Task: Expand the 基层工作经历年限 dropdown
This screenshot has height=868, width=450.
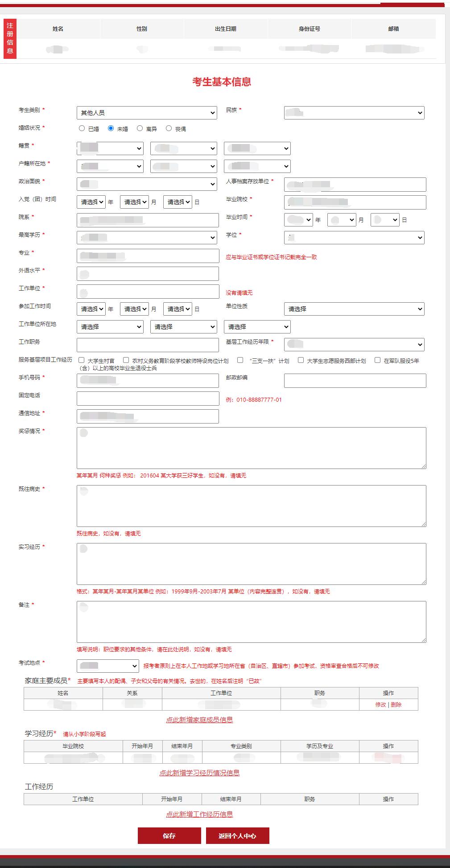Action: pyautogui.click(x=354, y=345)
